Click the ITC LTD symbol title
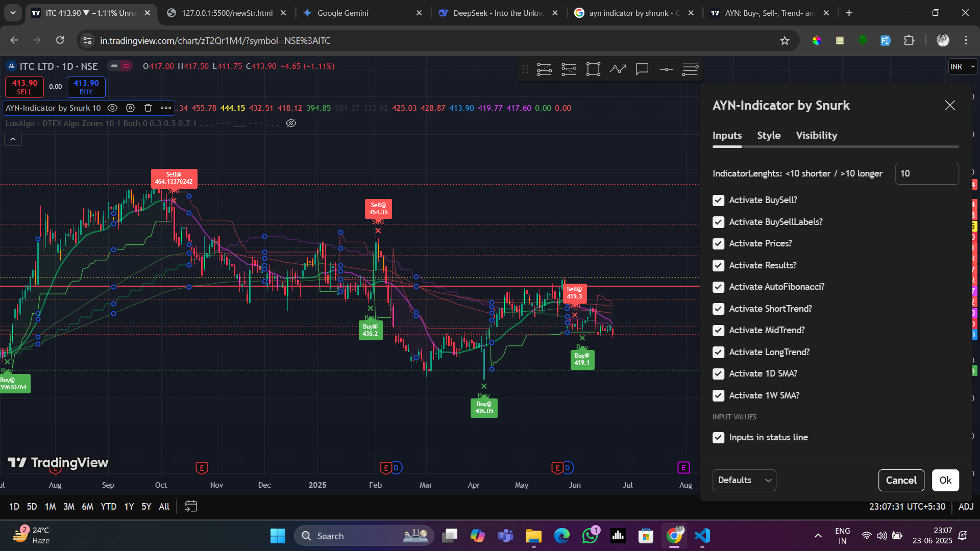This screenshot has height=551, width=980. pyautogui.click(x=59, y=66)
